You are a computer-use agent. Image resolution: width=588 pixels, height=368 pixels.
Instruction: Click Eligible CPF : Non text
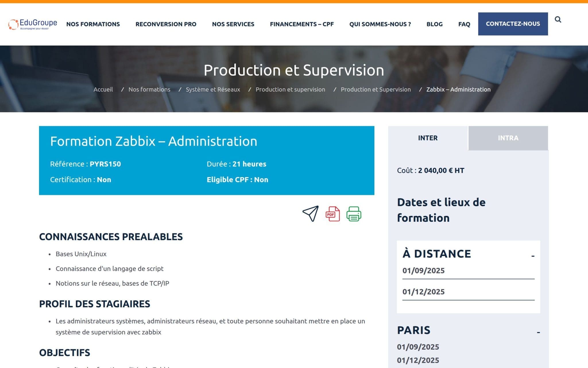click(x=237, y=180)
